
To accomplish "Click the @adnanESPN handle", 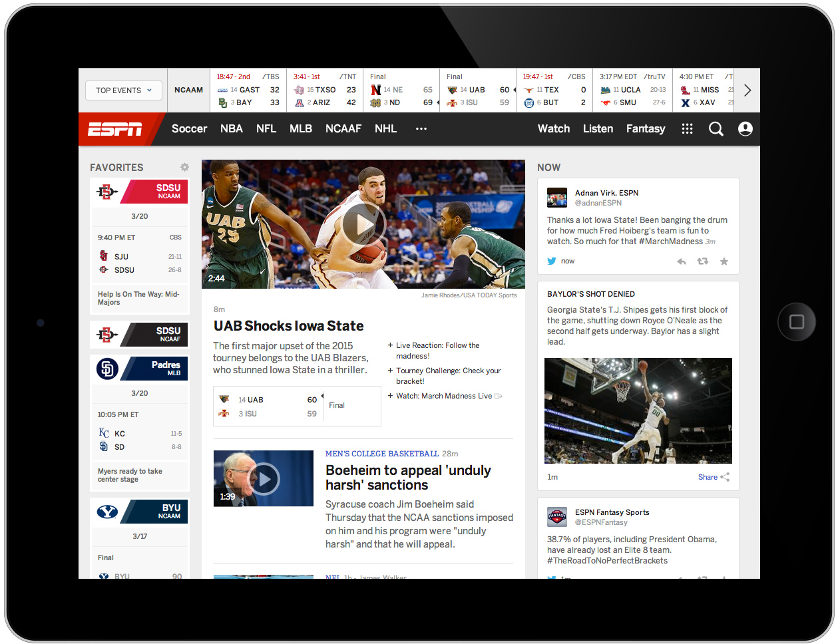I will point(598,203).
